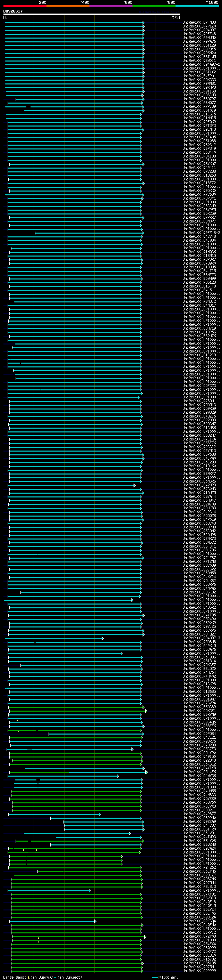This screenshot has width=222, height=980.
Task: Click the UniRef100_C5XG33 label
Action: coord(199,80)
